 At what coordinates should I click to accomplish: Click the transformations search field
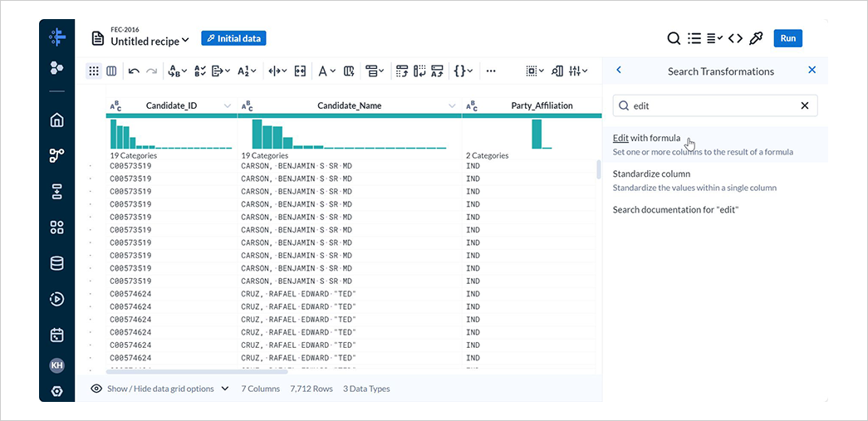point(714,105)
